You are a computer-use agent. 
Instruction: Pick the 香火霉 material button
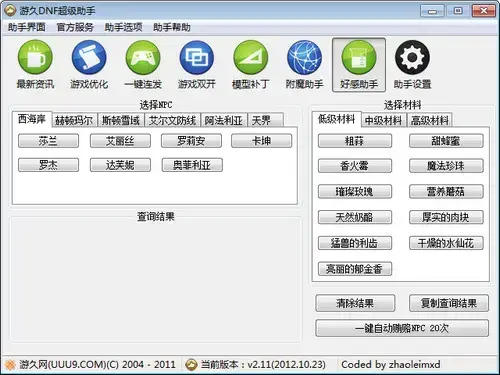pyautogui.click(x=355, y=166)
